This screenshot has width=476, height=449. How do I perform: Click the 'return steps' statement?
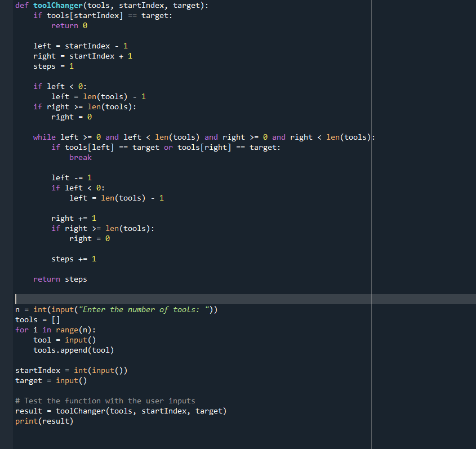60,279
